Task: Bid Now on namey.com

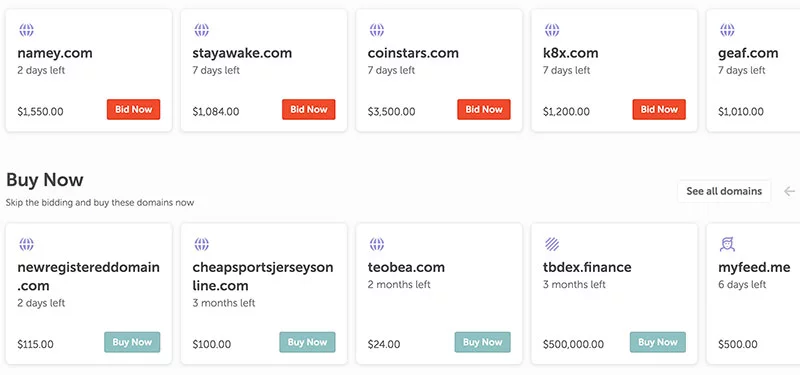Action: pyautogui.click(x=133, y=109)
